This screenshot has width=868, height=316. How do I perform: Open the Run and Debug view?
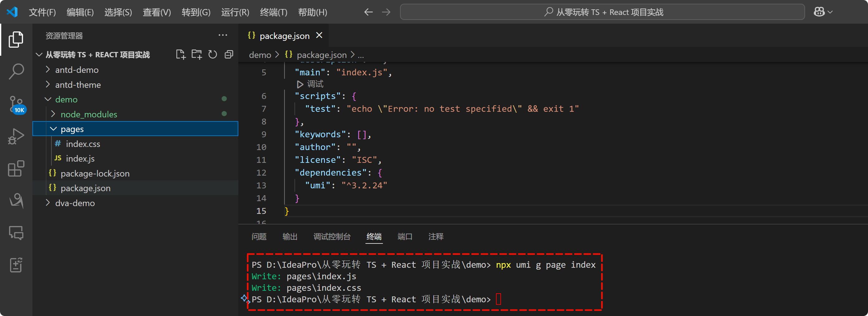tap(16, 136)
